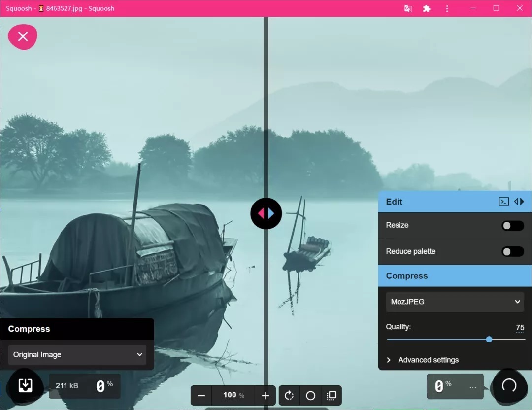Click the Edit section header
This screenshot has height=410, width=532.
click(455, 202)
